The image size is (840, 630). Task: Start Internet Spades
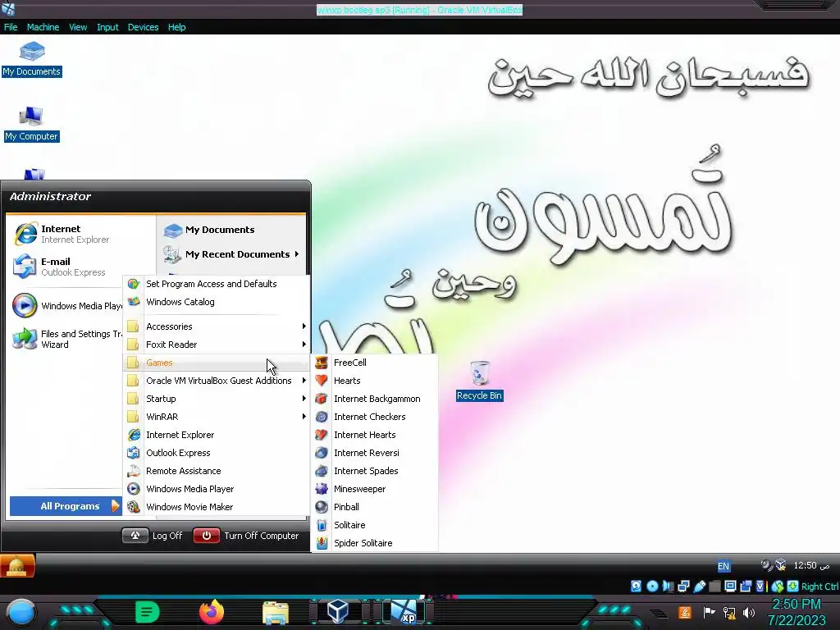pos(374,471)
